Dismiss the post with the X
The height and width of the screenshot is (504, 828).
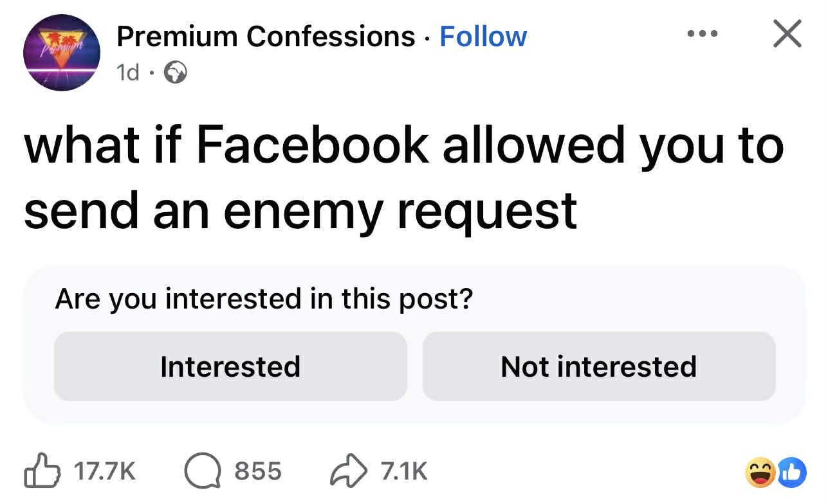click(786, 33)
